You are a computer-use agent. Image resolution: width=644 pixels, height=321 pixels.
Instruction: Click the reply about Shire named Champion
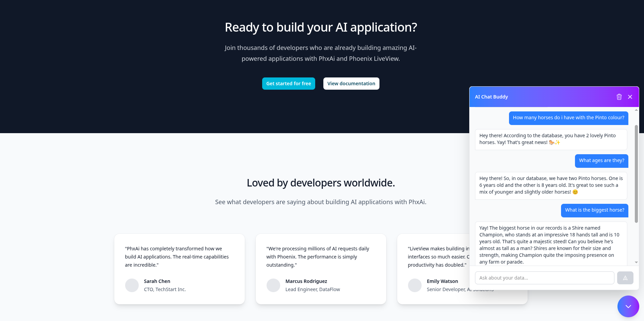[551, 244]
